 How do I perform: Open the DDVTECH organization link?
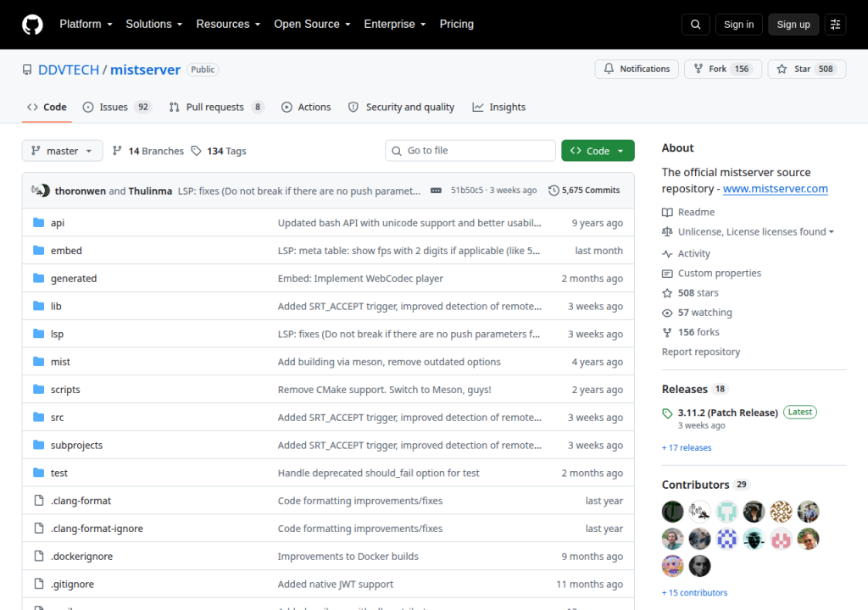pos(69,69)
